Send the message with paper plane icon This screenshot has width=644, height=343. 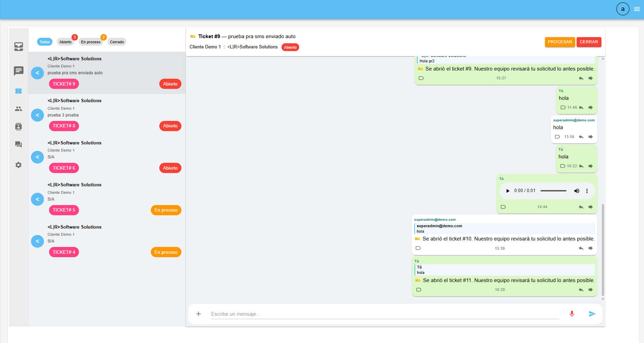pos(592,314)
